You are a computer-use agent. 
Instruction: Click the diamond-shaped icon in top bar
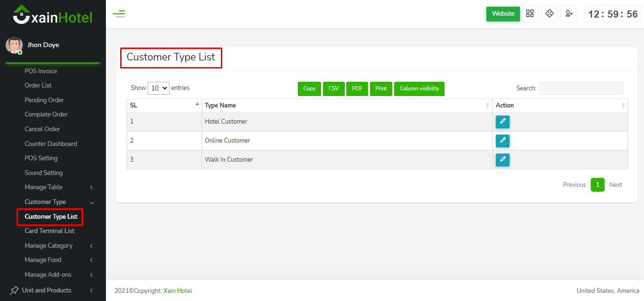(x=549, y=14)
